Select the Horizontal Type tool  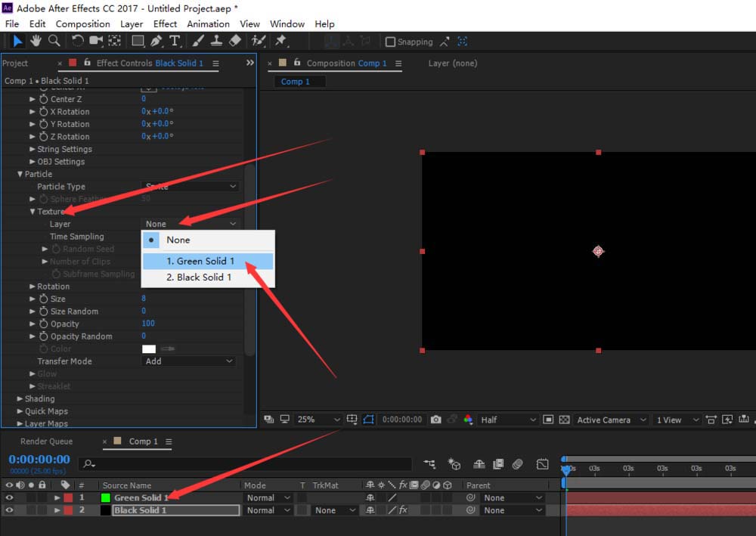click(x=175, y=41)
